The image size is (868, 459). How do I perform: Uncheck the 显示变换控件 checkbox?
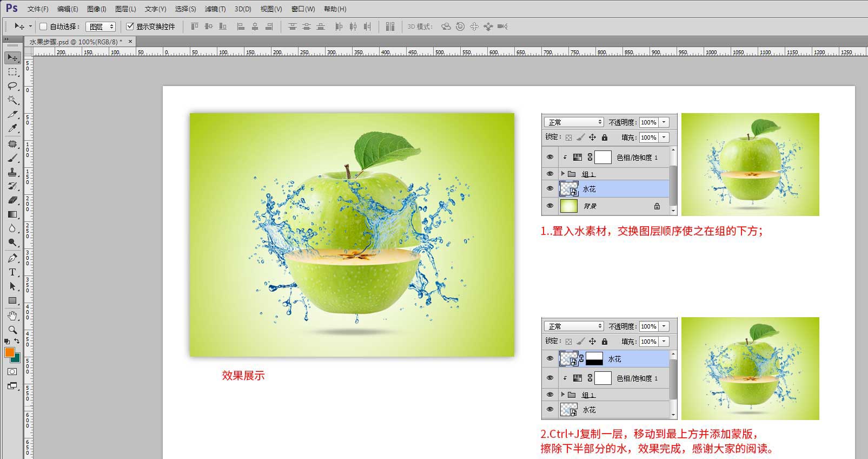[x=130, y=27]
